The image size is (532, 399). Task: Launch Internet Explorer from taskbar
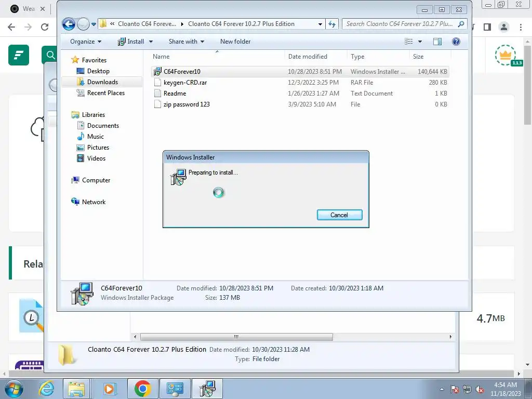(46, 389)
